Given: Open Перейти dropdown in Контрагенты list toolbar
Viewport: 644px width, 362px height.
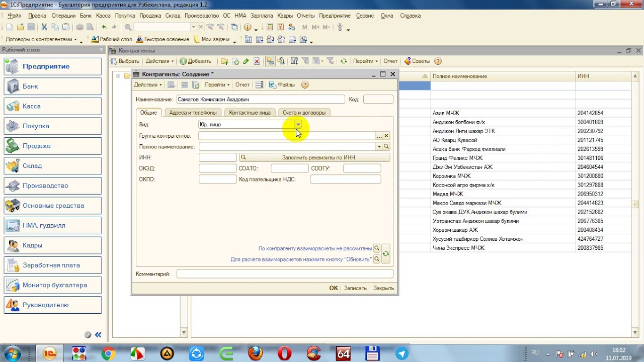Looking at the screenshot, I should point(365,61).
